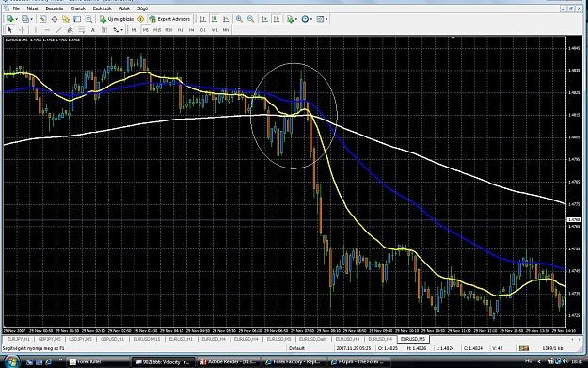Toggle Candlestick chart display mode

click(215, 19)
